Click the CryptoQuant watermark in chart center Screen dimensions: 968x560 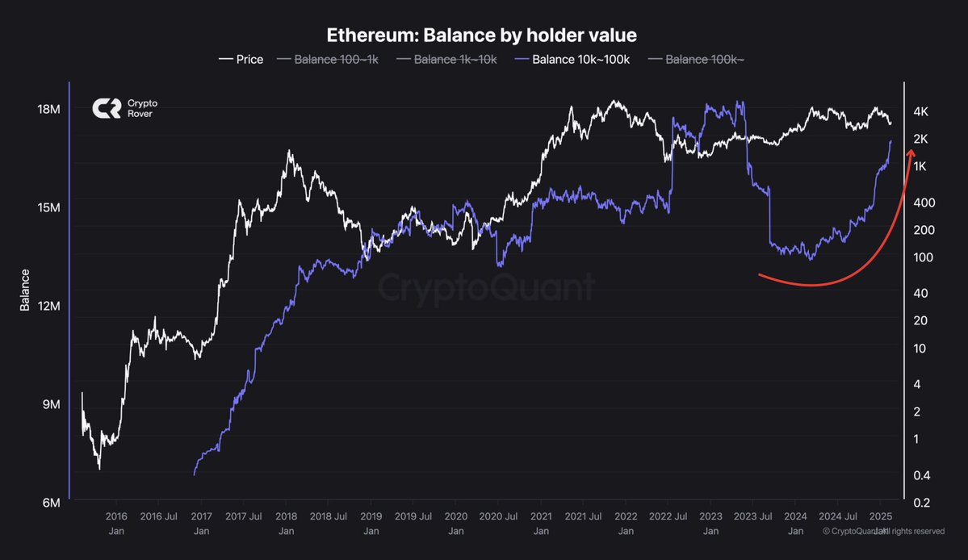[485, 286]
